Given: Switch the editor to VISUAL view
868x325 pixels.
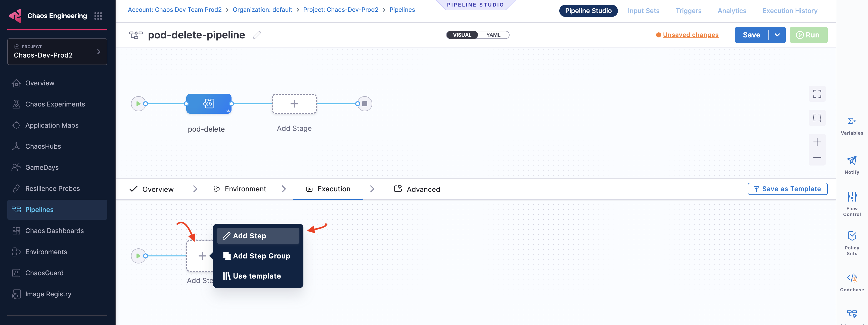Looking at the screenshot, I should (x=462, y=35).
